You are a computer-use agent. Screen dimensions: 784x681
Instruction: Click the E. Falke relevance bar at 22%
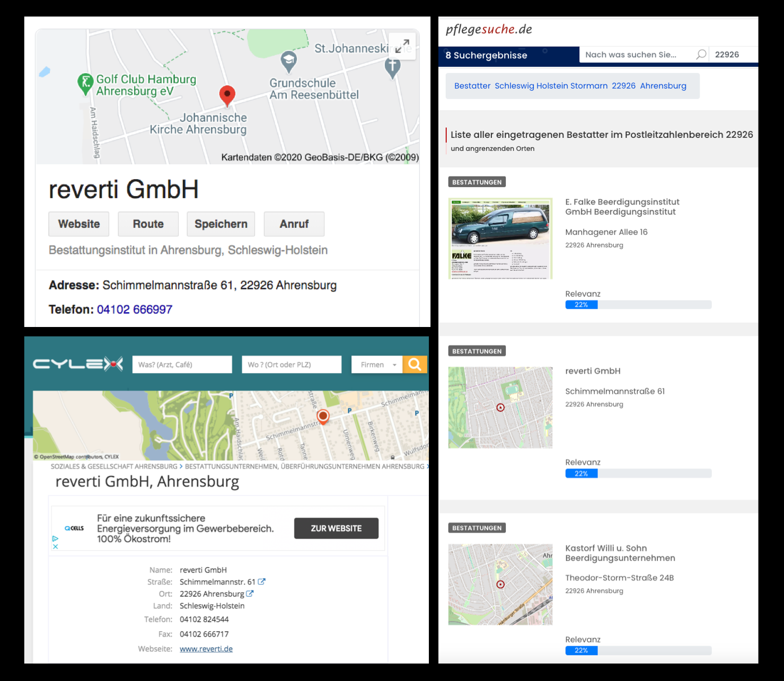[x=638, y=305]
